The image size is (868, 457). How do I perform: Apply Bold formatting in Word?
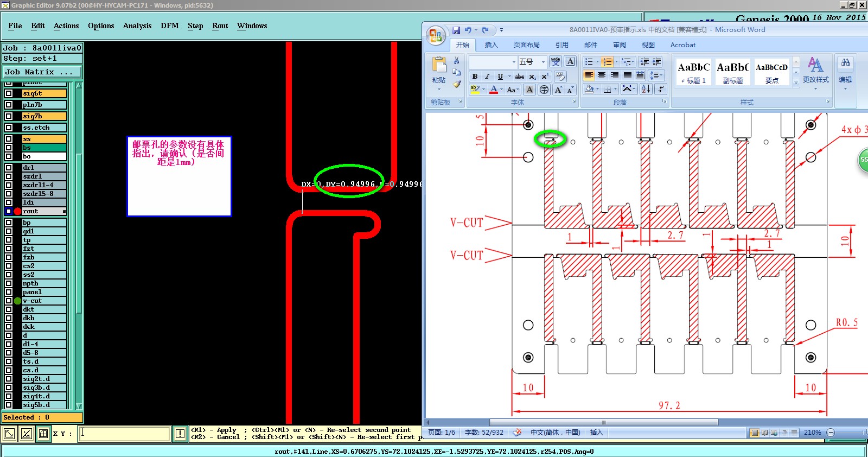pos(475,77)
